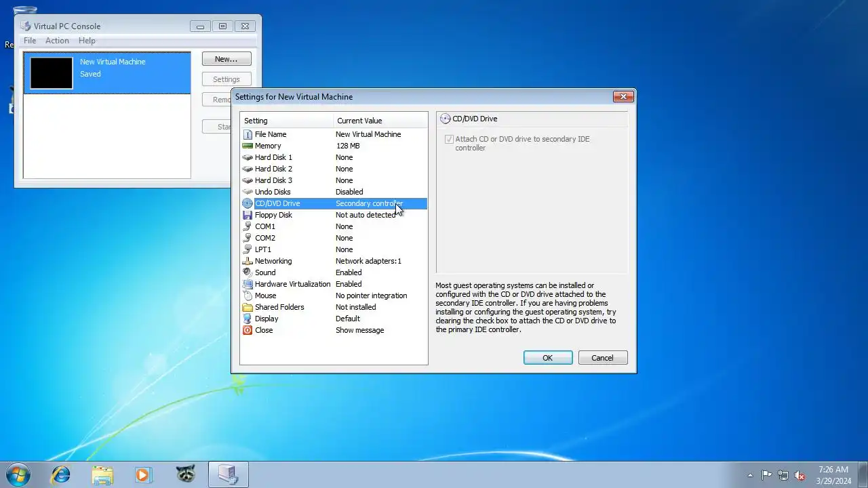Open Action menu in Virtual PC Console
The height and width of the screenshot is (488, 868).
click(x=57, y=41)
